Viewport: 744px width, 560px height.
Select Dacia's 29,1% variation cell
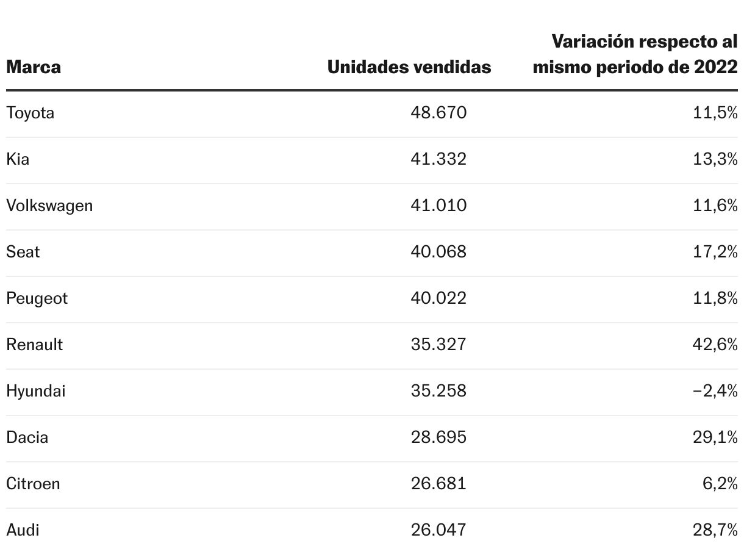point(715,437)
